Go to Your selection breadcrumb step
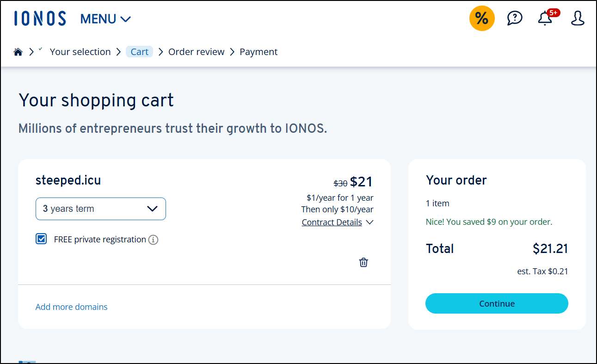This screenshot has width=597, height=364. 80,52
